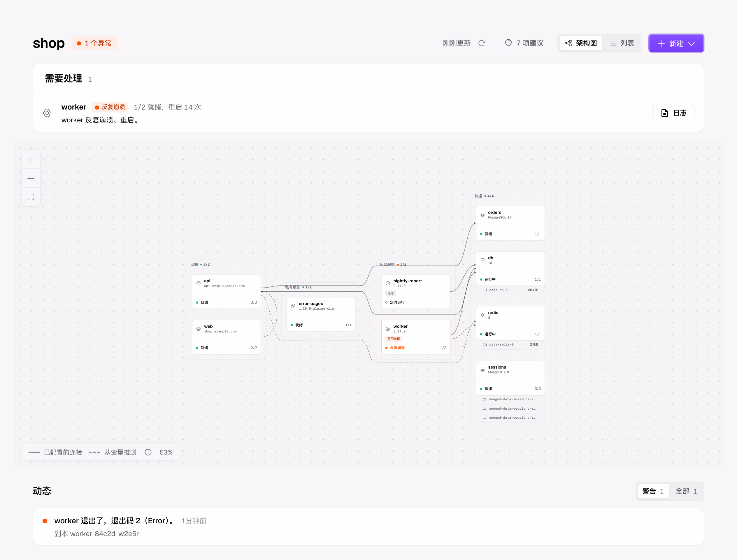Click the globe icon on web node
The image size is (737, 560).
[x=199, y=329]
